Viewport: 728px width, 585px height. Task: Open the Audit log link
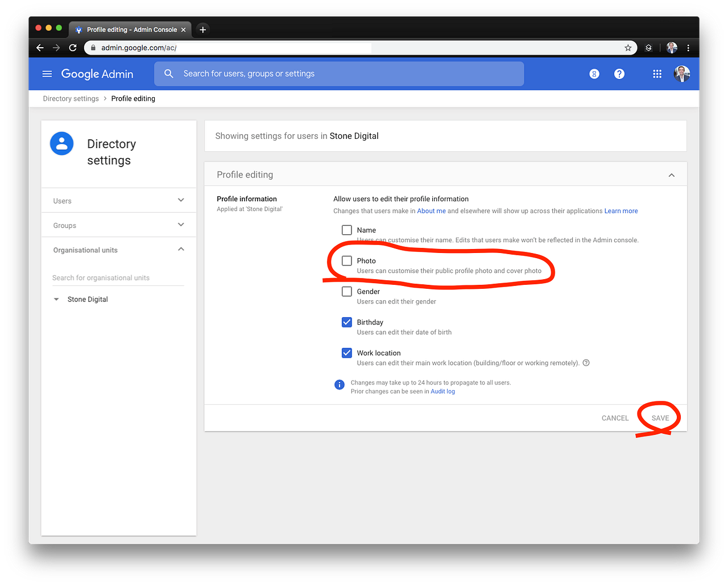(x=442, y=391)
